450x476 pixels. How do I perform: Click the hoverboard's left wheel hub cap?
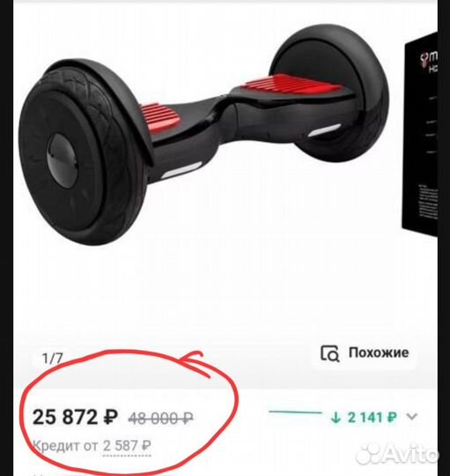[x=63, y=160]
